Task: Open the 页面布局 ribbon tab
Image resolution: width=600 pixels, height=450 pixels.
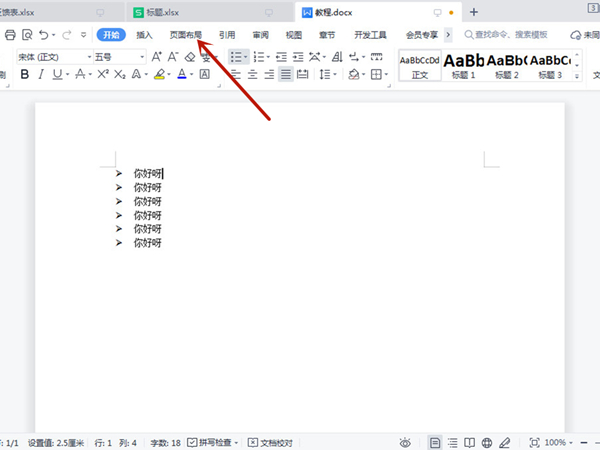Action: click(x=185, y=34)
